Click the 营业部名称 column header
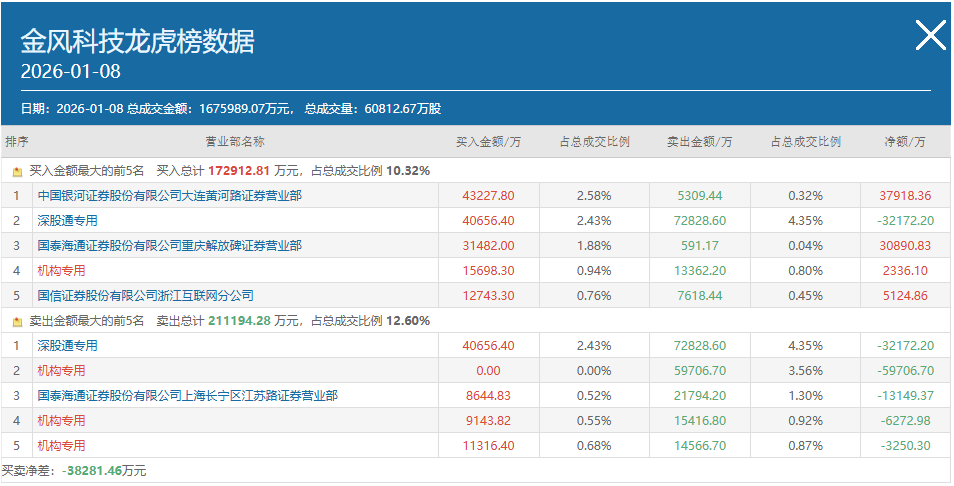Viewport: 954px width, 486px height. [x=235, y=142]
